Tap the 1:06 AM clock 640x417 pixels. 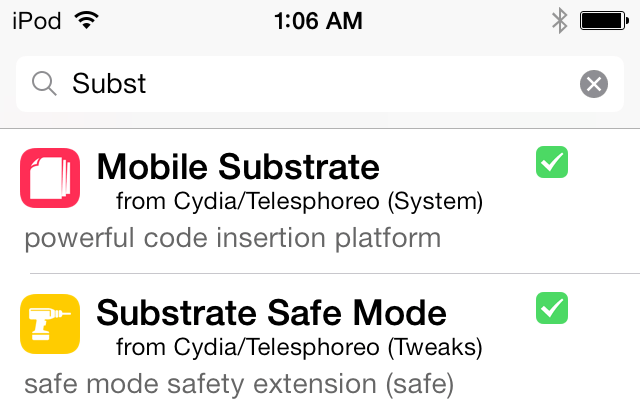pos(320,19)
